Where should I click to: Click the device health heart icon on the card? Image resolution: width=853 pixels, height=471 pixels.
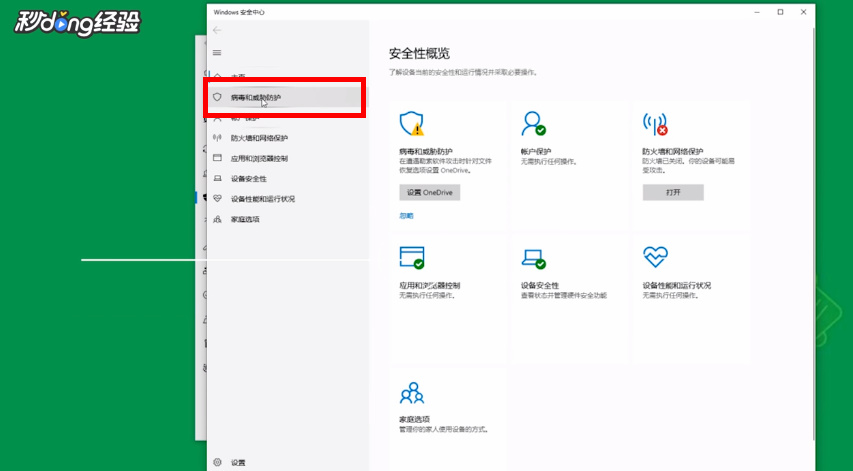tap(655, 257)
